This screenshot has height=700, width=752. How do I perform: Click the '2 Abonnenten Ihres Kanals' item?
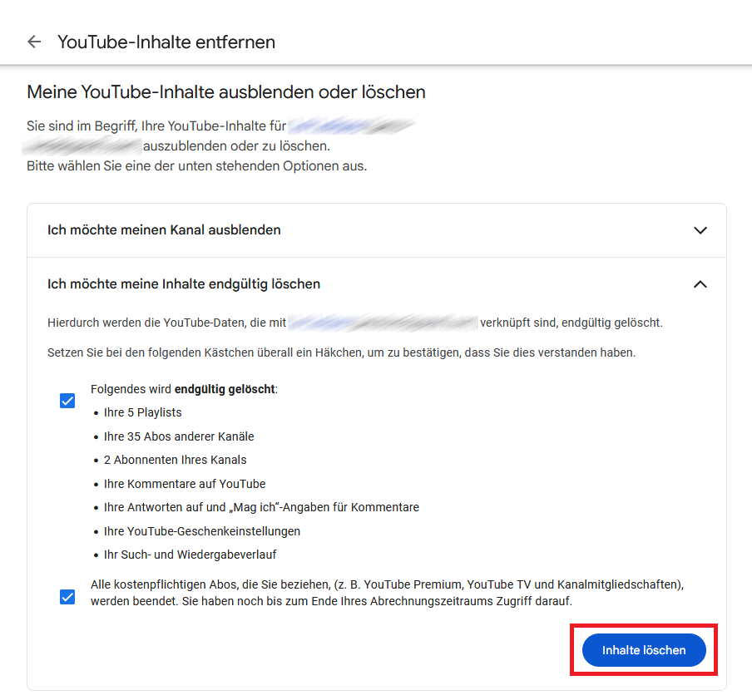pos(175,460)
